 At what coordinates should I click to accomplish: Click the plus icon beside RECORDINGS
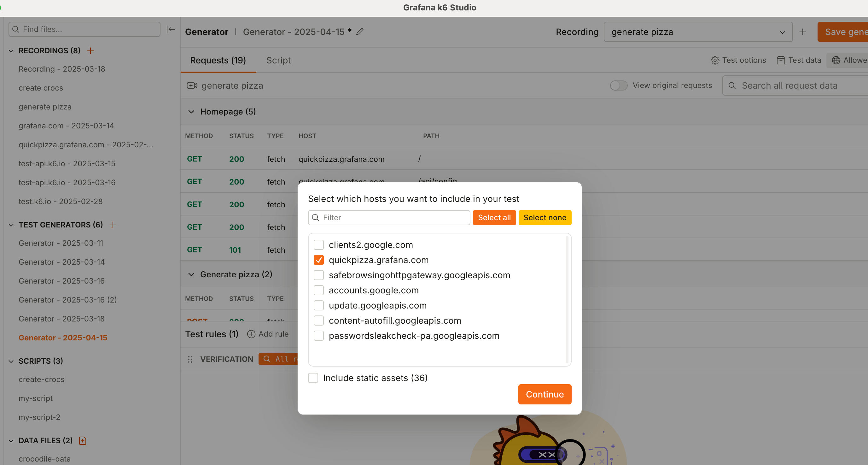click(x=90, y=50)
